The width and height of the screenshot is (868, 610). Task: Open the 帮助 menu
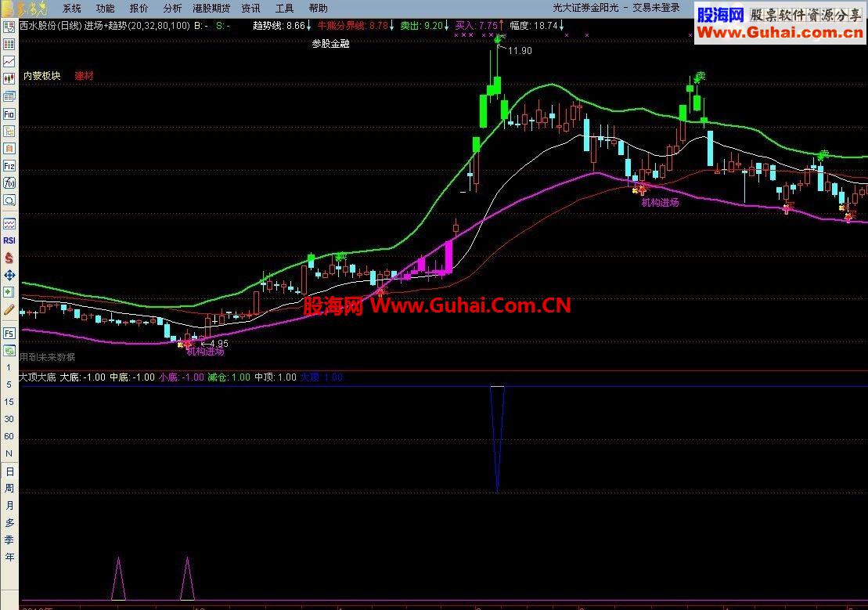319,9
